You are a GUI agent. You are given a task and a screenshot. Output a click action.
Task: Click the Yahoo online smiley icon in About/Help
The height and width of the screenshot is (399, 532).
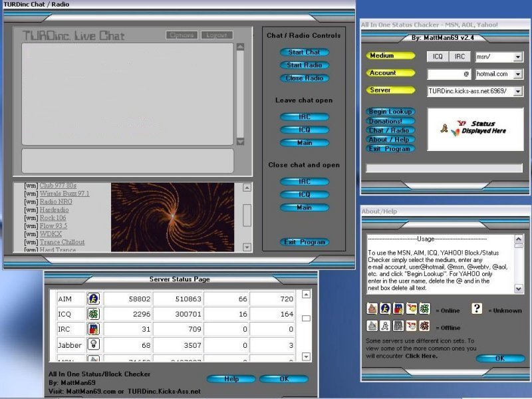412,309
